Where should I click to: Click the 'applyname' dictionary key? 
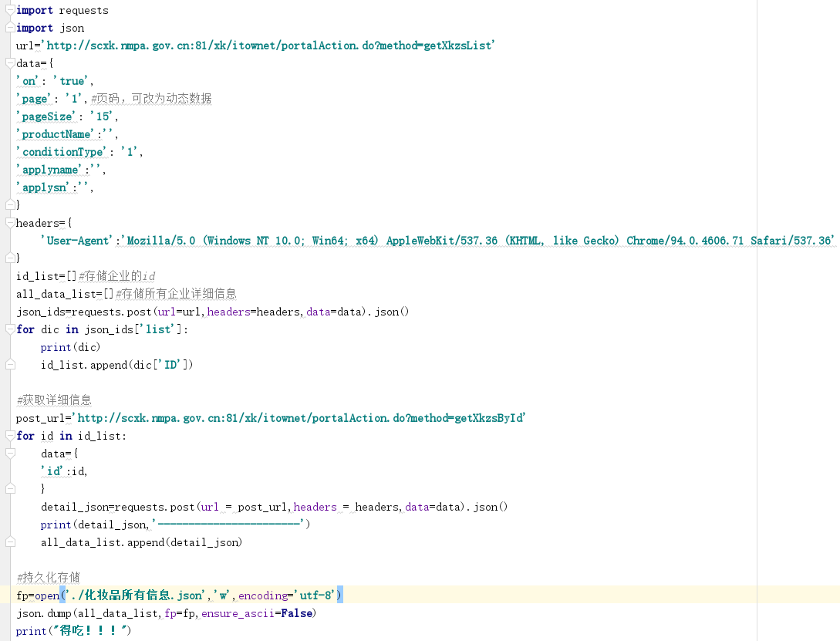[x=50, y=170]
